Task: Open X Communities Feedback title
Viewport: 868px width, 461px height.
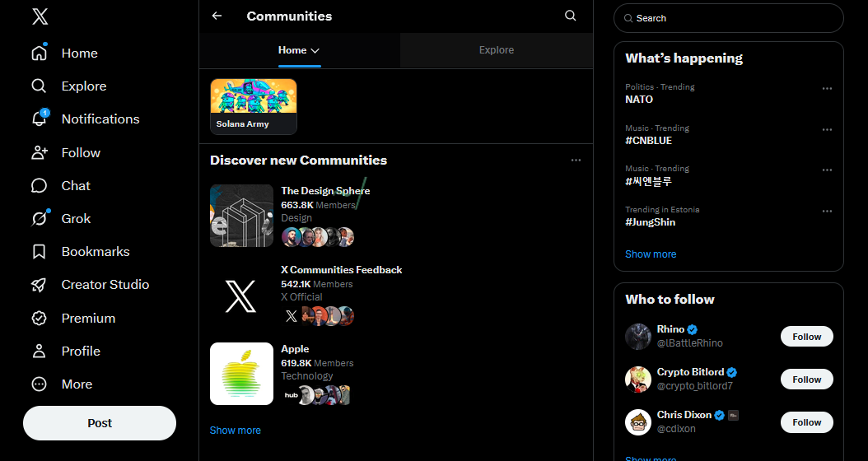Action: [x=342, y=269]
